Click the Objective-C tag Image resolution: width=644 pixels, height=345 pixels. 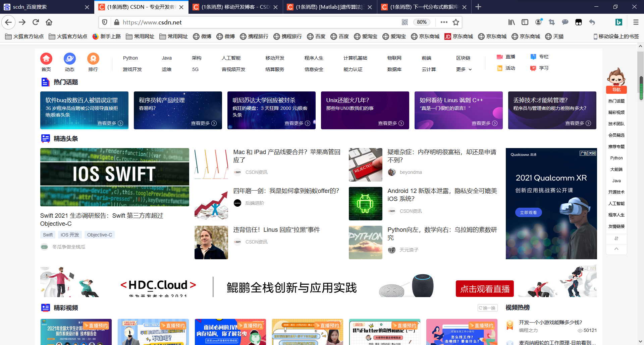pyautogui.click(x=100, y=235)
